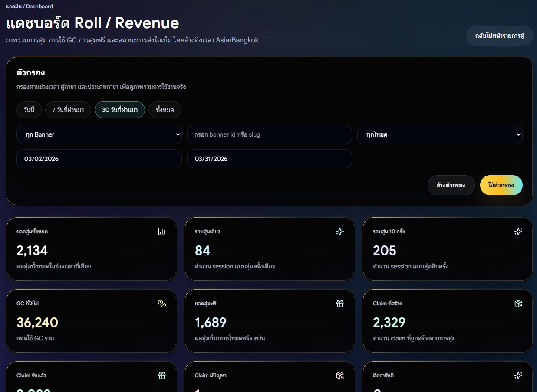Open the ทุก Banner dropdown
This screenshot has width=537, height=392.
coord(99,134)
